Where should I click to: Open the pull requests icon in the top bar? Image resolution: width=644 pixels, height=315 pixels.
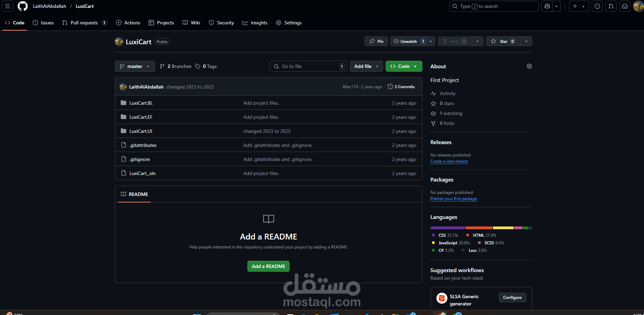tap(611, 6)
